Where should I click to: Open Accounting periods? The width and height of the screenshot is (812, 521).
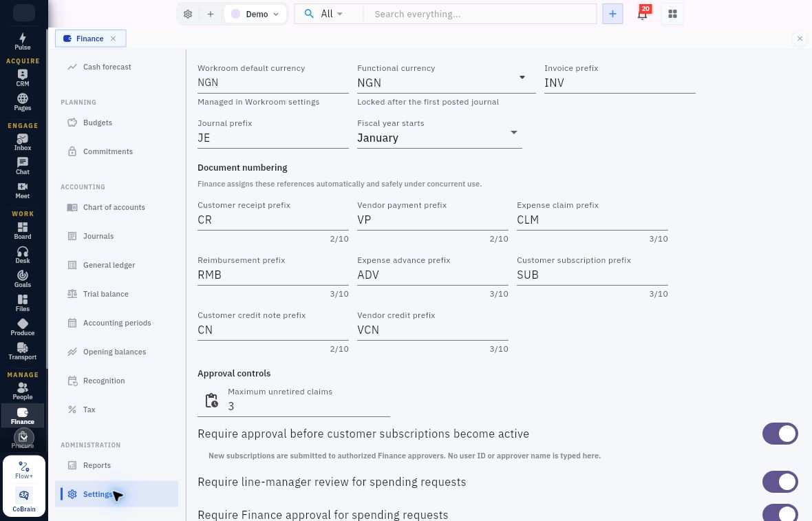(116, 323)
